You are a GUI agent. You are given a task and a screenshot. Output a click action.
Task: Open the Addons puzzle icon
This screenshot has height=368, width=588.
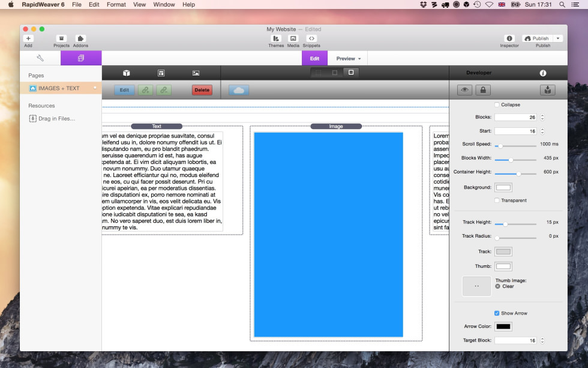(80, 38)
